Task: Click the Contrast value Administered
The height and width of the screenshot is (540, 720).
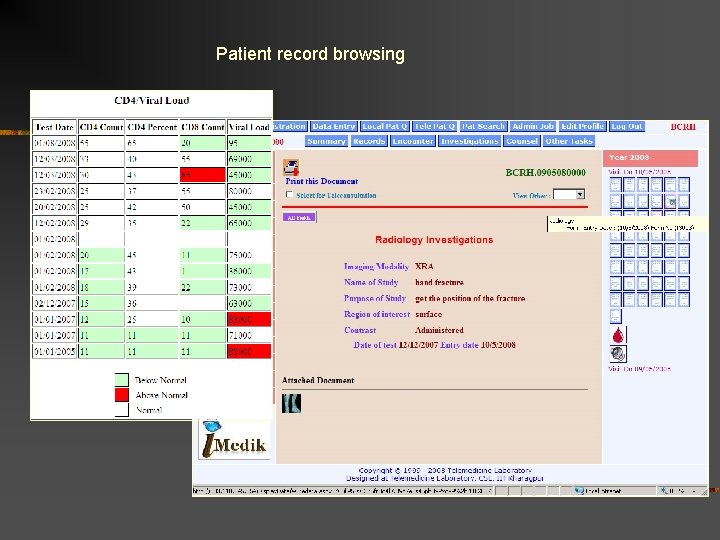Action: tap(439, 330)
